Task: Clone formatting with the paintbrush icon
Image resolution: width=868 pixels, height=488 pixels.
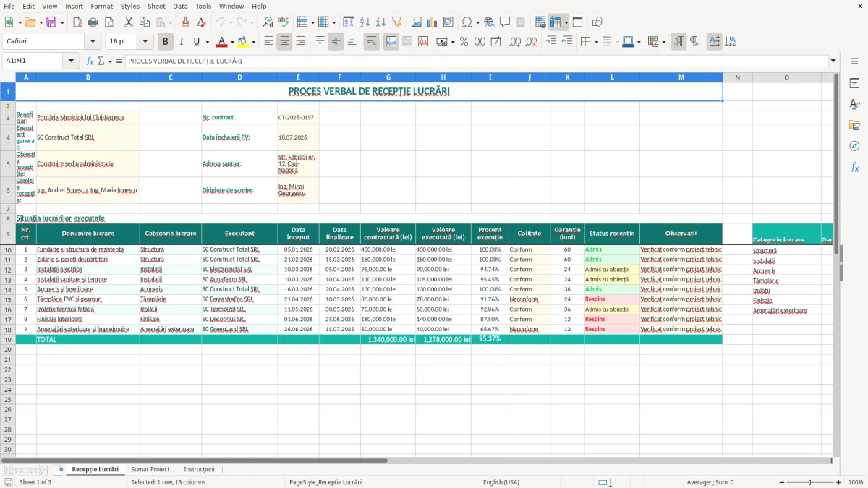Action: (186, 22)
